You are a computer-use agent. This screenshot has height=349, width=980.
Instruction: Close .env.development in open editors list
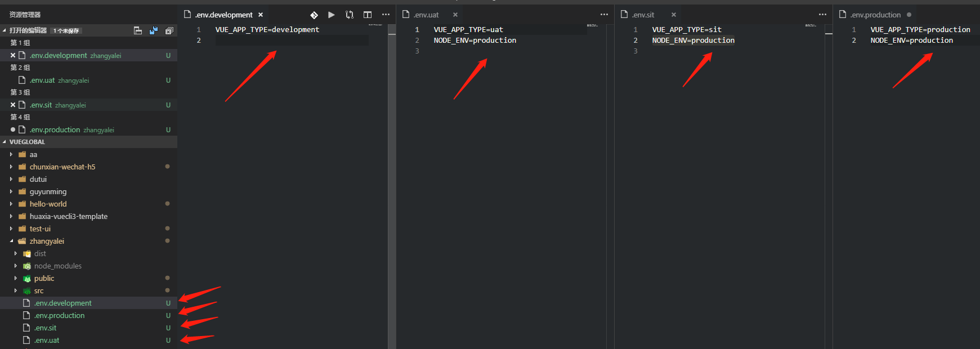tap(13, 55)
